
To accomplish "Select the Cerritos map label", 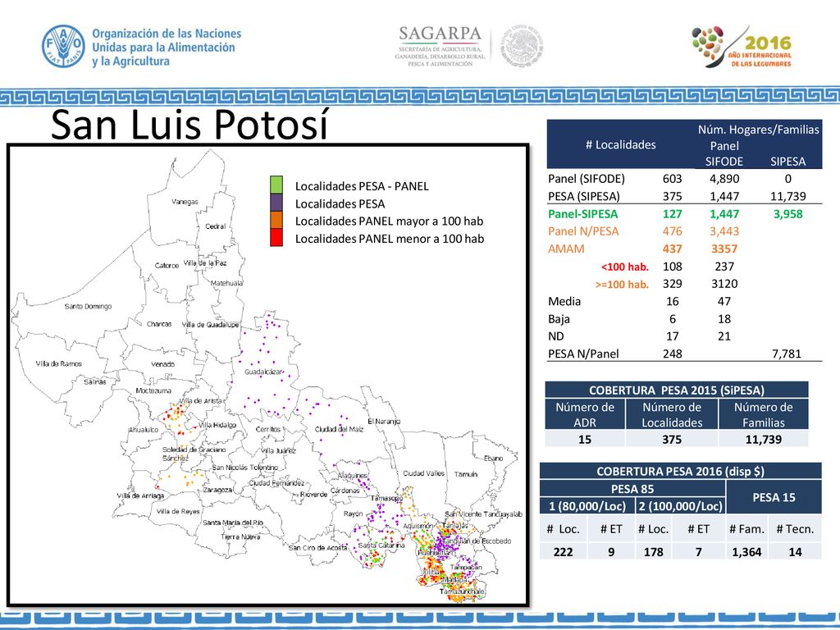I will click(x=268, y=429).
